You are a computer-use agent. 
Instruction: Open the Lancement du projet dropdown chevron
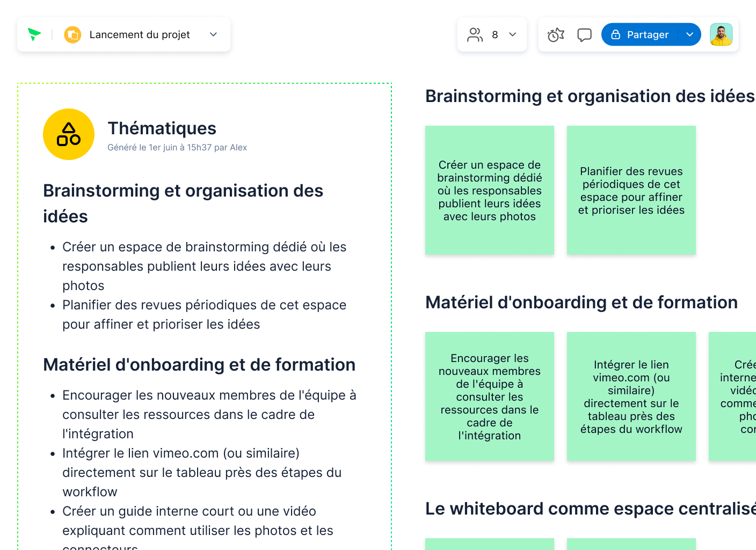coord(213,34)
